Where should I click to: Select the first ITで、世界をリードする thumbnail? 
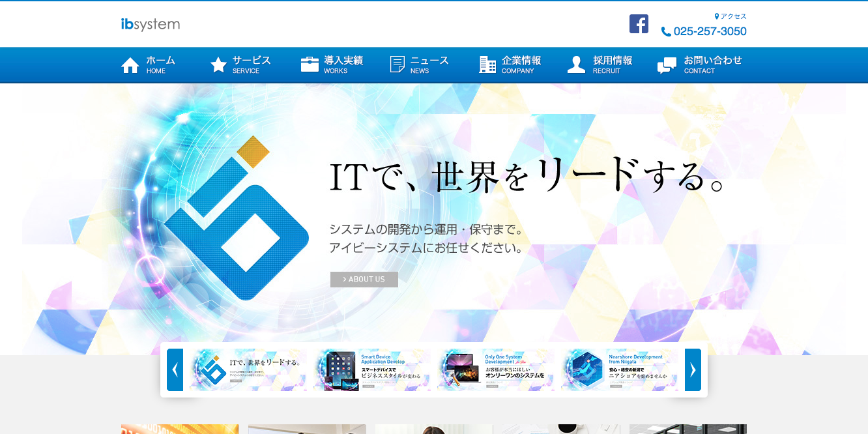click(x=248, y=369)
